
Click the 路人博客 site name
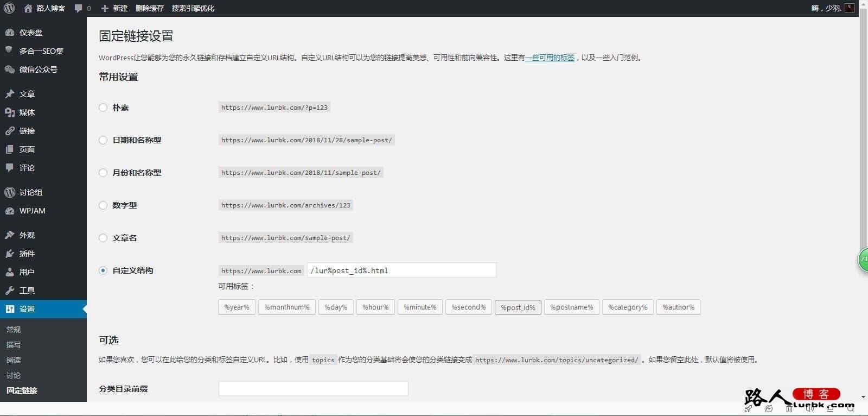(51, 8)
